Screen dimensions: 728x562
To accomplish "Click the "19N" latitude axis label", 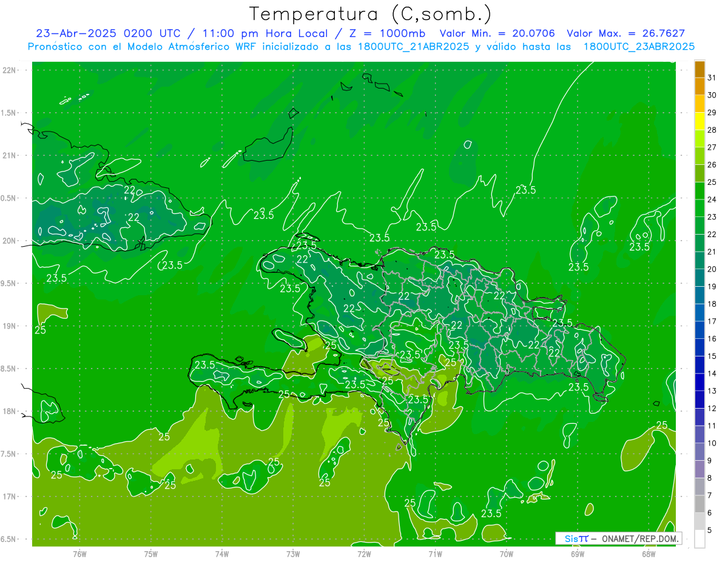I will tap(10, 326).
